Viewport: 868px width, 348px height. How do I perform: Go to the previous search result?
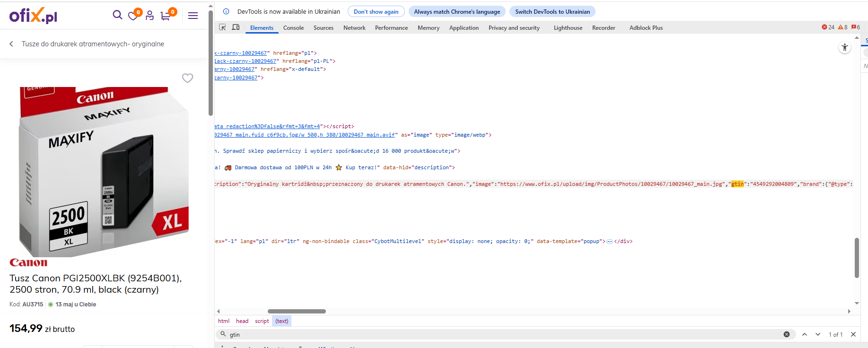(x=805, y=334)
